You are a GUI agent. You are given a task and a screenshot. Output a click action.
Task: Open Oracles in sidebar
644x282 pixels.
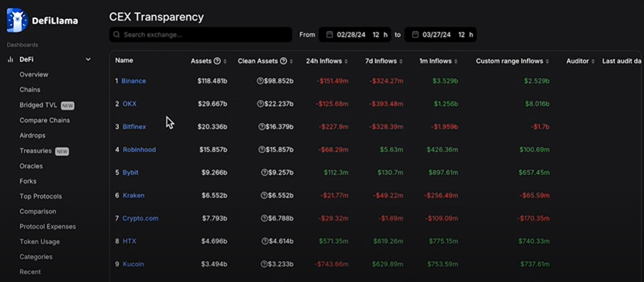[31, 166]
